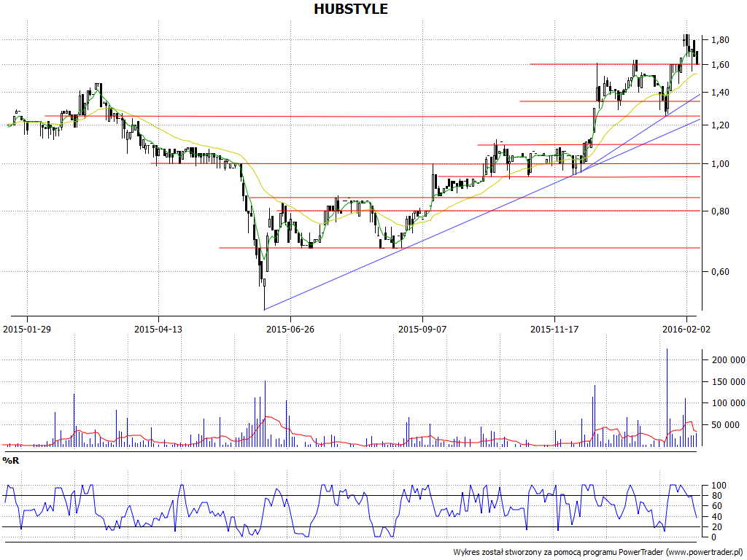The width and height of the screenshot is (747, 560).
Task: Click the 20 level on %R axis
Action: coord(716,527)
